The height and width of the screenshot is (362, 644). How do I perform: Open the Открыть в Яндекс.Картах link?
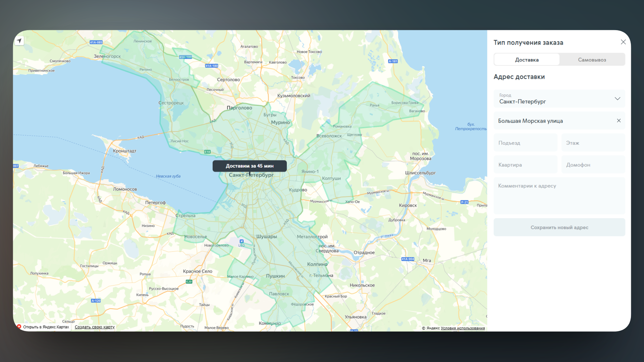[46, 327]
